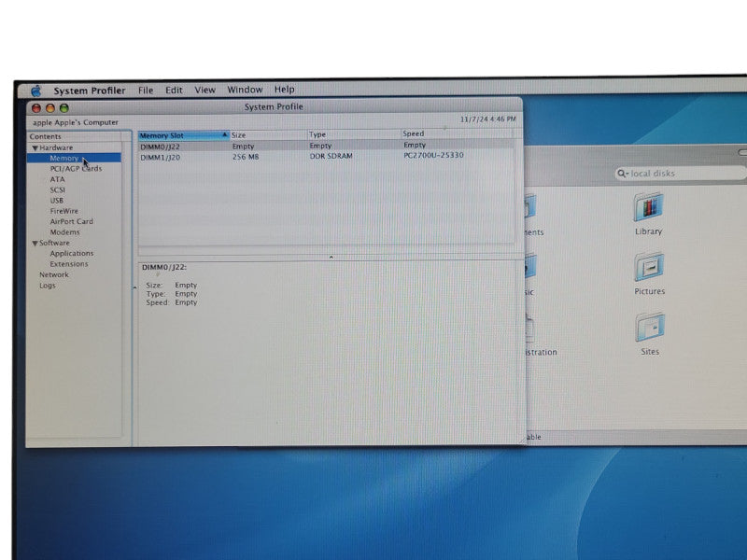Select AirPort Card under Hardware
The height and width of the screenshot is (560, 747).
pos(72,221)
